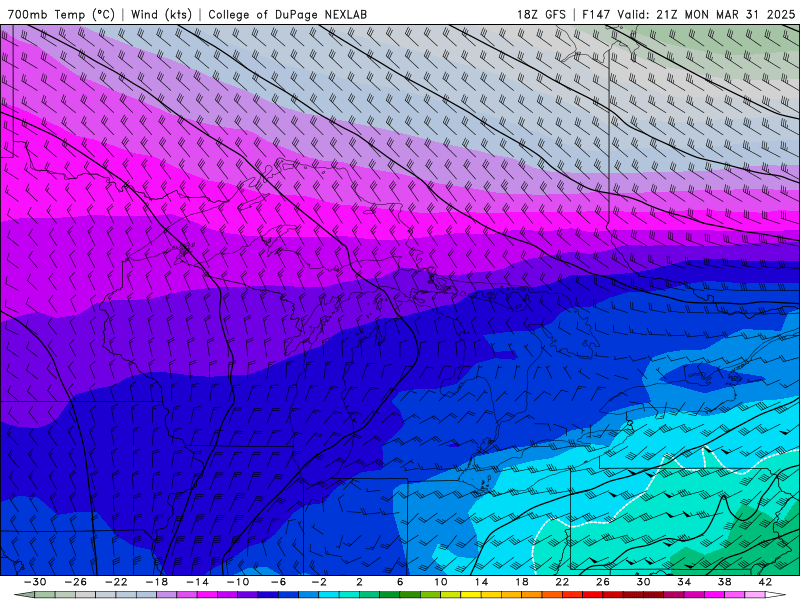Click the left arrow end of the color bar
Screen dimensions: 800x600
coord(24,595)
